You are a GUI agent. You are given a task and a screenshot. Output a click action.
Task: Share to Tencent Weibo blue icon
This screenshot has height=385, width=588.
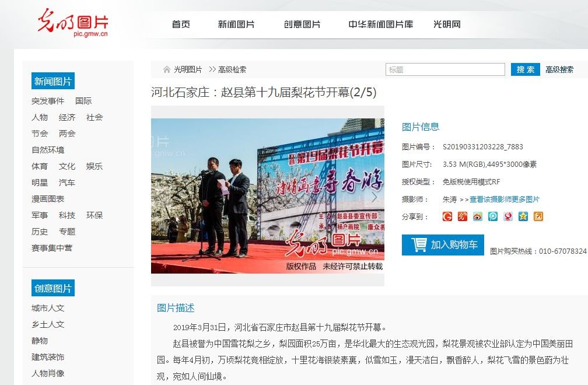pyautogui.click(x=493, y=216)
